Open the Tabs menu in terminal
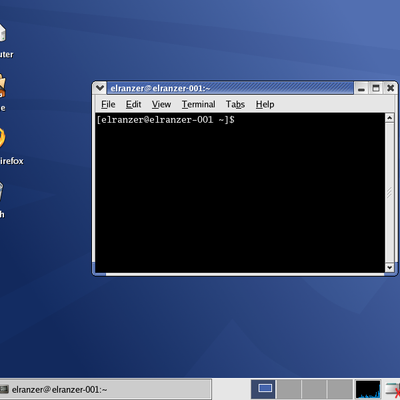This screenshot has width=400, height=400. [235, 104]
